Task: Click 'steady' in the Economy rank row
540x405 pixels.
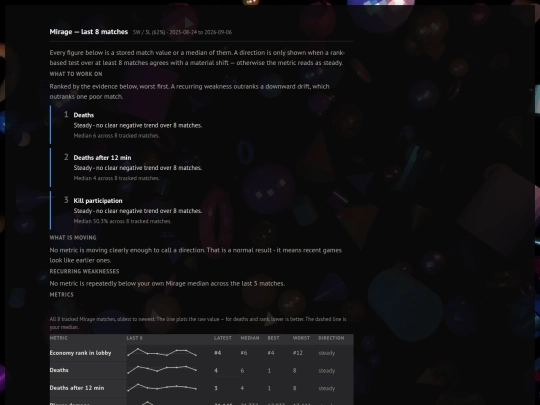Action: coord(327,353)
